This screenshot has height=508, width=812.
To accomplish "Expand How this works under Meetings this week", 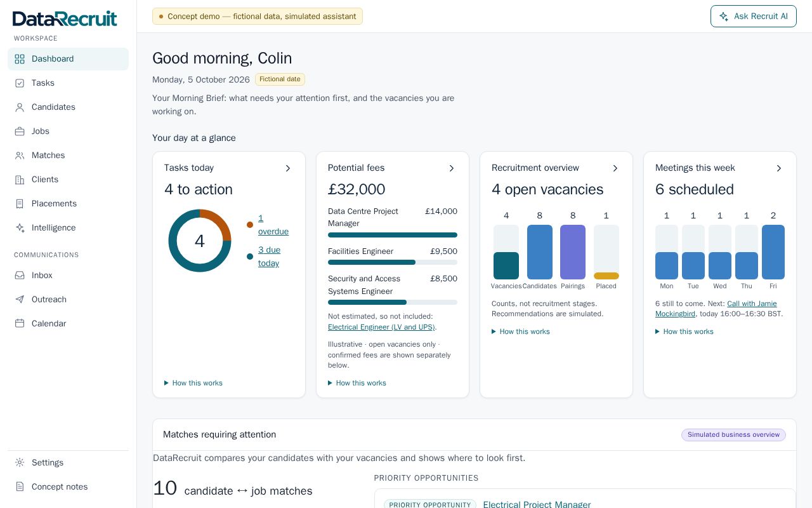I will (684, 331).
